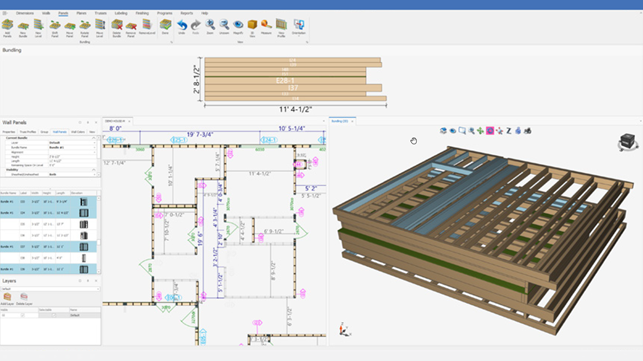Viewport: 643px width, 361px height.
Task: Click the zoom window rectangle icon in 3D toolbar
Action: click(x=462, y=130)
